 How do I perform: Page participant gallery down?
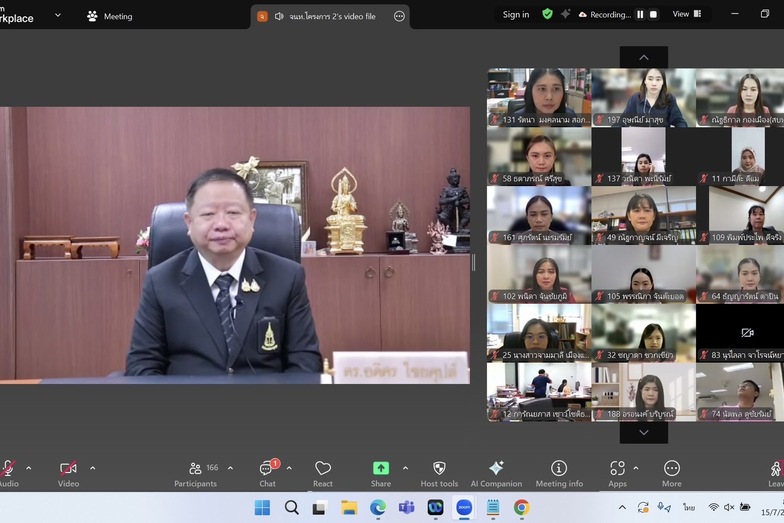tap(644, 432)
